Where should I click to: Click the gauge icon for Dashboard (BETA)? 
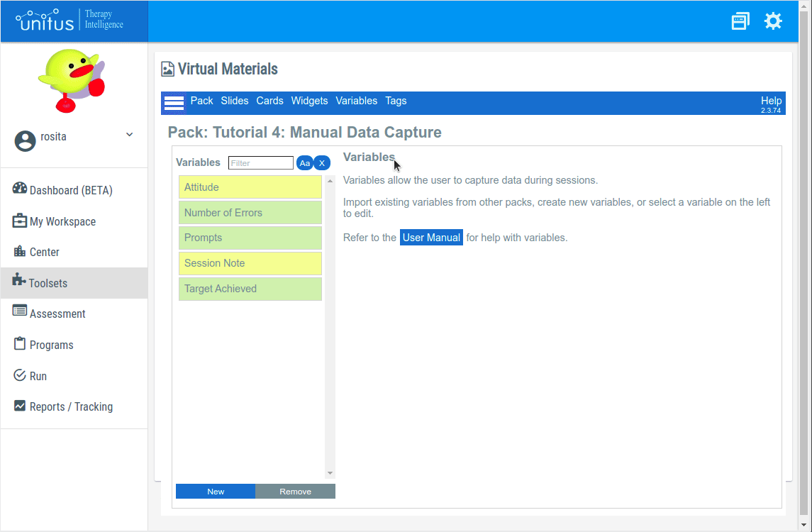click(19, 189)
